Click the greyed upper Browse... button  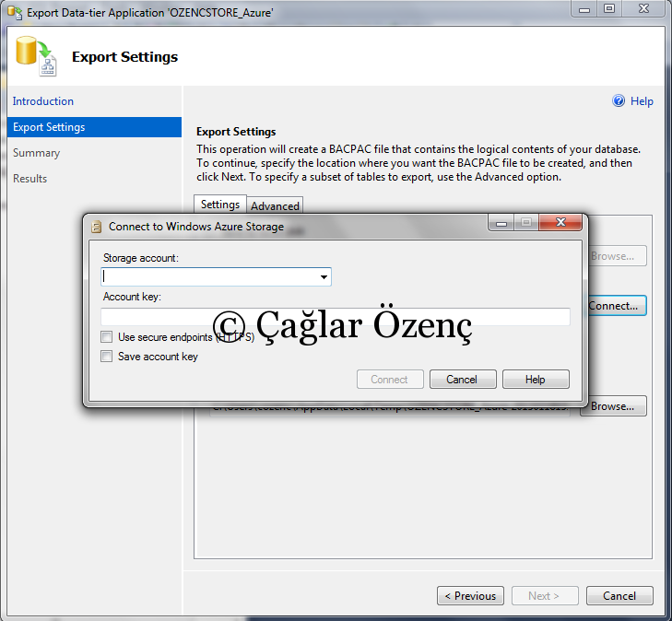coord(617,256)
